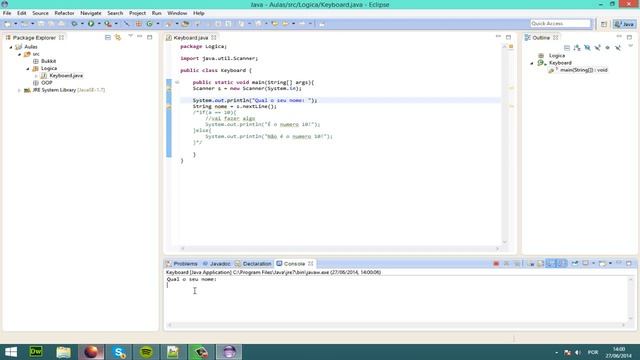Image resolution: width=640 pixels, height=360 pixels.
Task: Run the program with green Run icon
Action: [x=91, y=24]
